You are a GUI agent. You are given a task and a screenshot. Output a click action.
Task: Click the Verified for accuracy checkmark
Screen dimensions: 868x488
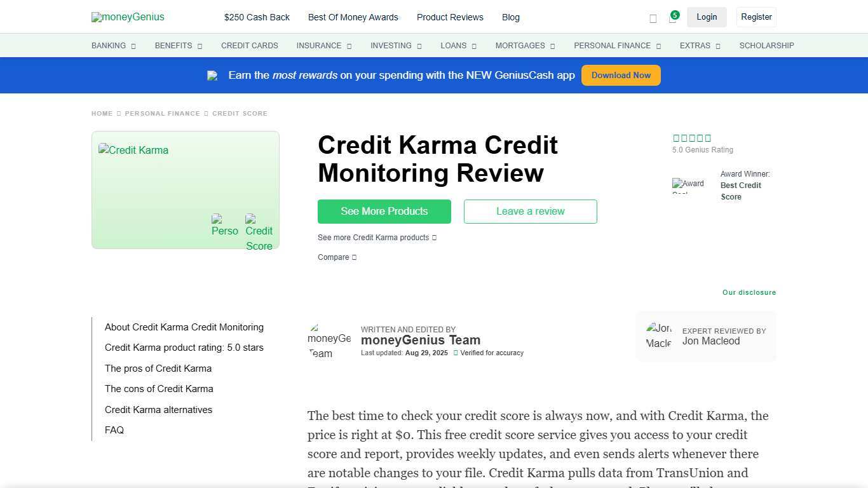tap(456, 353)
